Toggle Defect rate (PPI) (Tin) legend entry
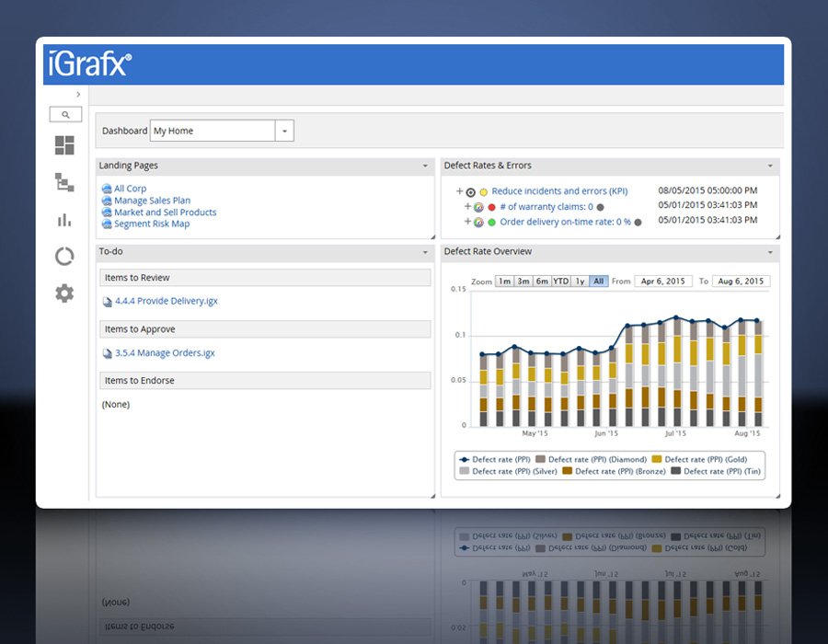 point(716,471)
